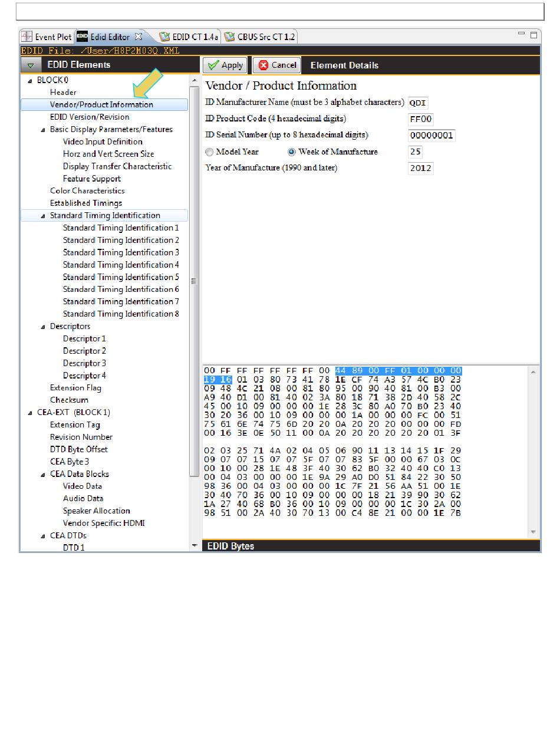Select Descriptor 1 item
Image resolution: width=560 pixels, height=747 pixels.
coord(84,339)
